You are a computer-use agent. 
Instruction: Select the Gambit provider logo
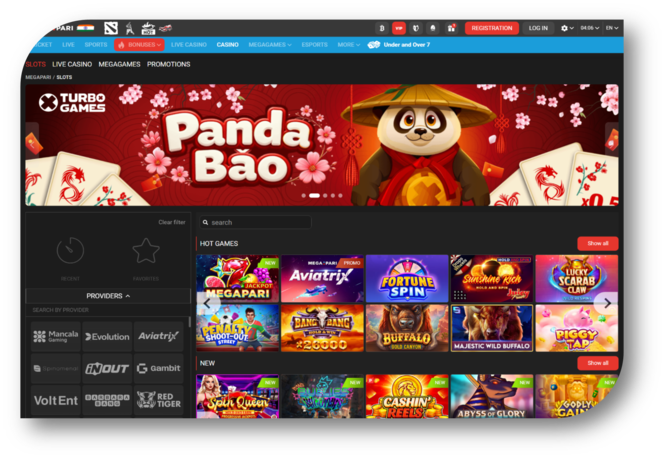coord(158,368)
